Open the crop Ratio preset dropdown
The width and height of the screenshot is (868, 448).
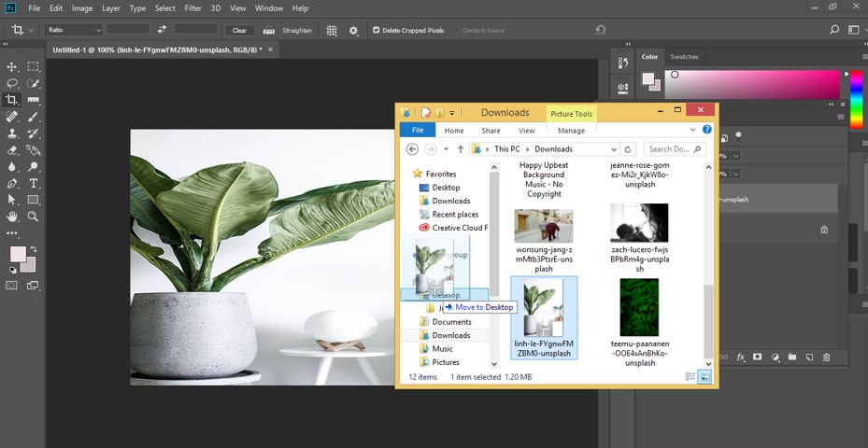coord(73,30)
